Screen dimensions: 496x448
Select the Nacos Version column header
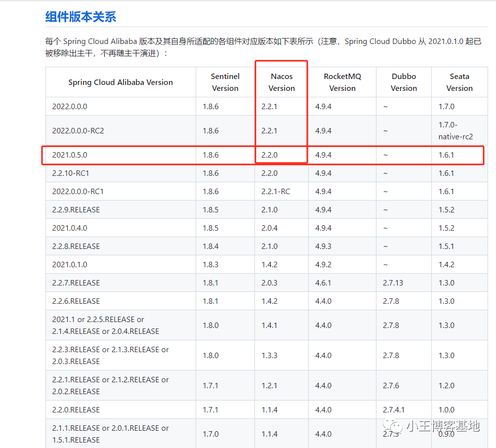point(282,82)
